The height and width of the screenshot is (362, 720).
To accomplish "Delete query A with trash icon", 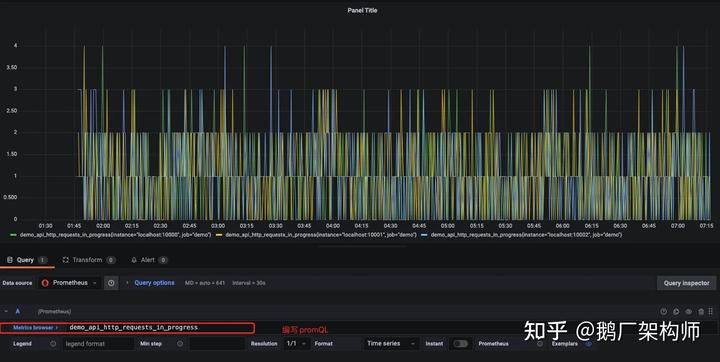I will (x=701, y=311).
